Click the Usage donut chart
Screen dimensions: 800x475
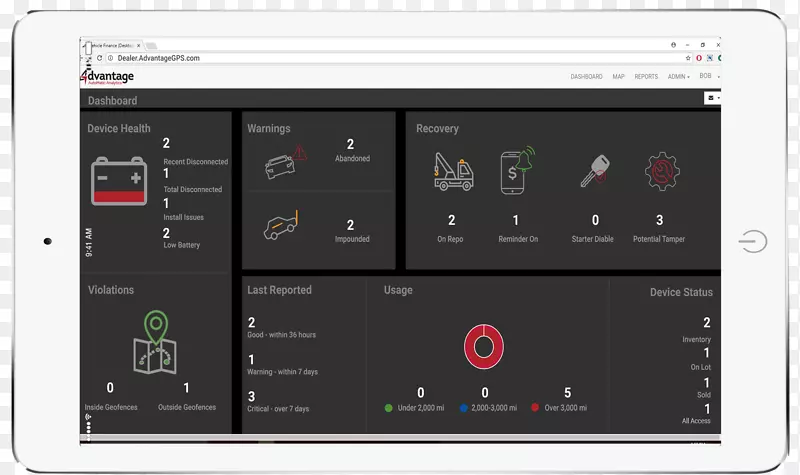(x=483, y=346)
